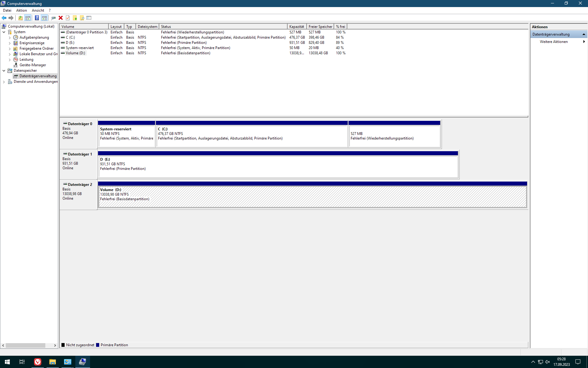Select Geräte-Manager in the tree
This screenshot has height=368, width=588.
coord(32,65)
